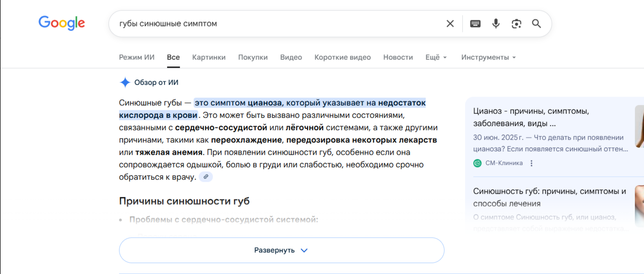644x274 pixels.
Task: Click the Цианоз article thumbnail image
Action: (639, 126)
